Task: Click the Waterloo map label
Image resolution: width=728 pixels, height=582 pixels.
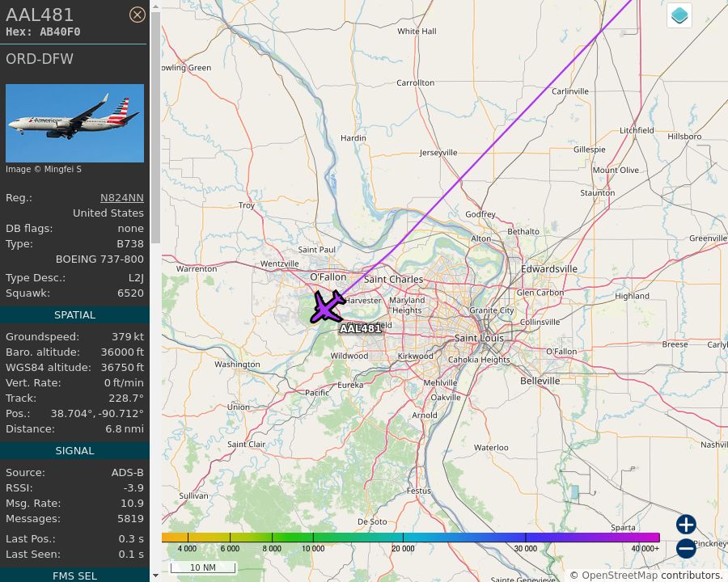Action: pos(491,448)
